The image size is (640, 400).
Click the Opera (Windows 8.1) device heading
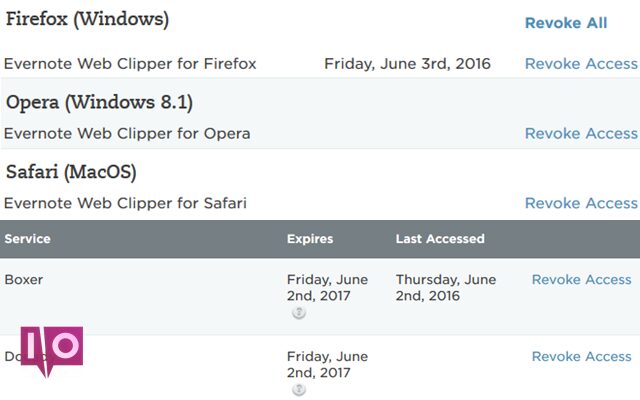pyautogui.click(x=99, y=102)
